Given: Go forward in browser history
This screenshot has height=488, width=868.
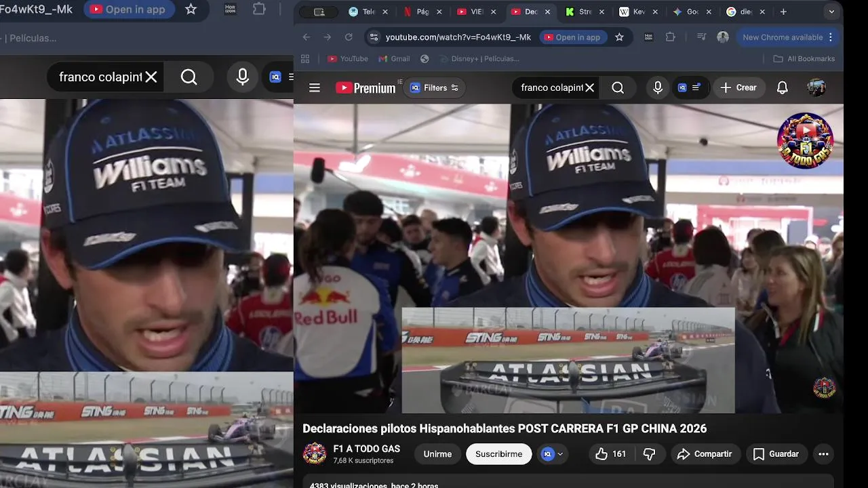Looking at the screenshot, I should 328,37.
